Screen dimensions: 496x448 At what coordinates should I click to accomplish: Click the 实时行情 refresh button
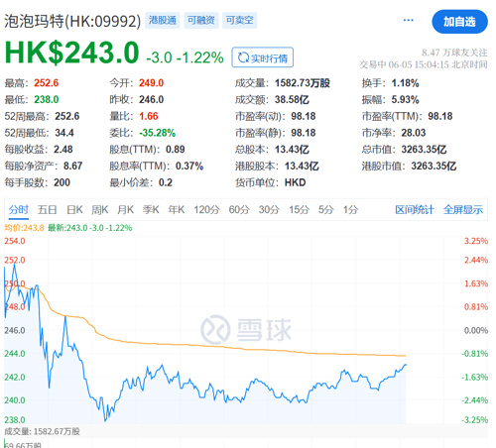pyautogui.click(x=263, y=57)
